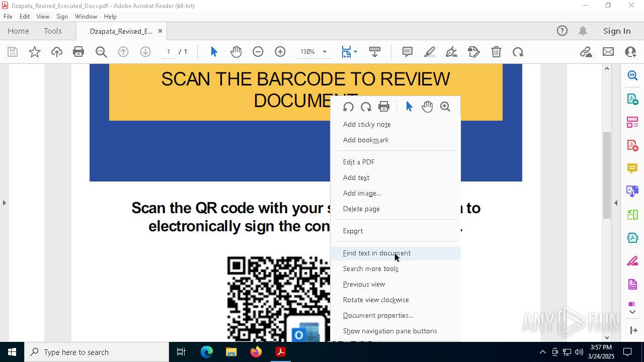Image resolution: width=644 pixels, height=362 pixels.
Task: Zoom out with the minus button
Action: tap(258, 52)
